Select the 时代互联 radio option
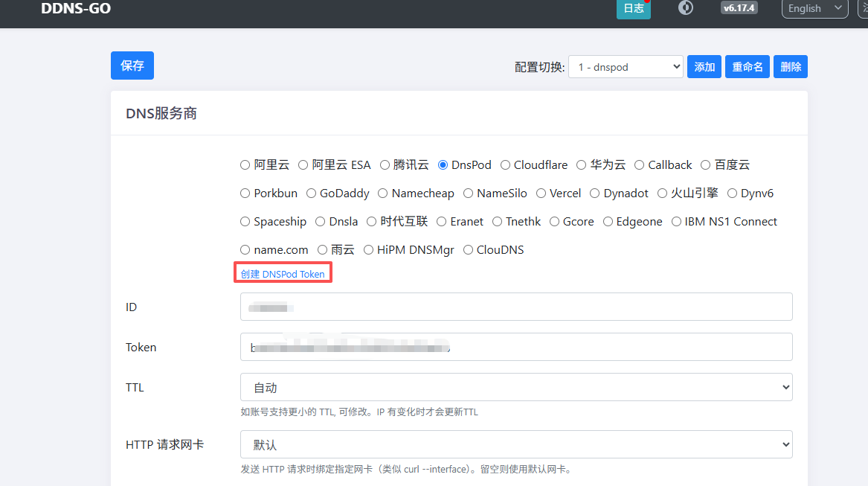The width and height of the screenshot is (868, 486). pyautogui.click(x=371, y=222)
